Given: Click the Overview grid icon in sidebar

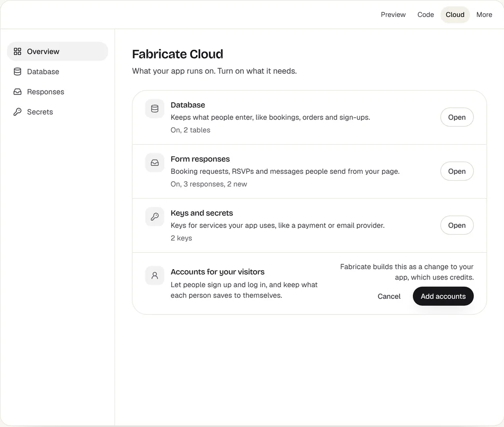Looking at the screenshot, I should tap(17, 51).
